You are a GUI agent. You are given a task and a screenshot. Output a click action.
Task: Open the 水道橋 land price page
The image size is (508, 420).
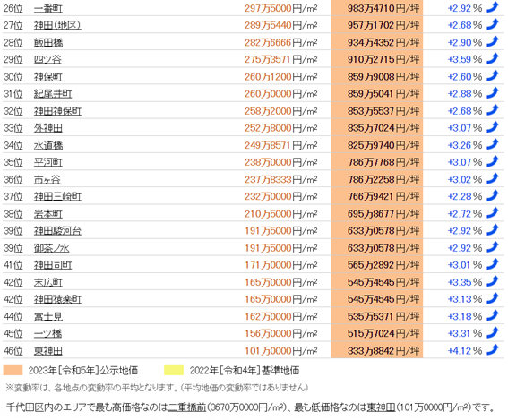[x=48, y=145]
